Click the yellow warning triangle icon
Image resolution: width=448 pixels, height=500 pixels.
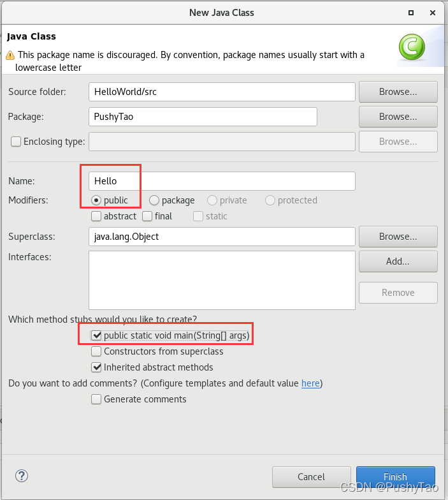[x=10, y=55]
